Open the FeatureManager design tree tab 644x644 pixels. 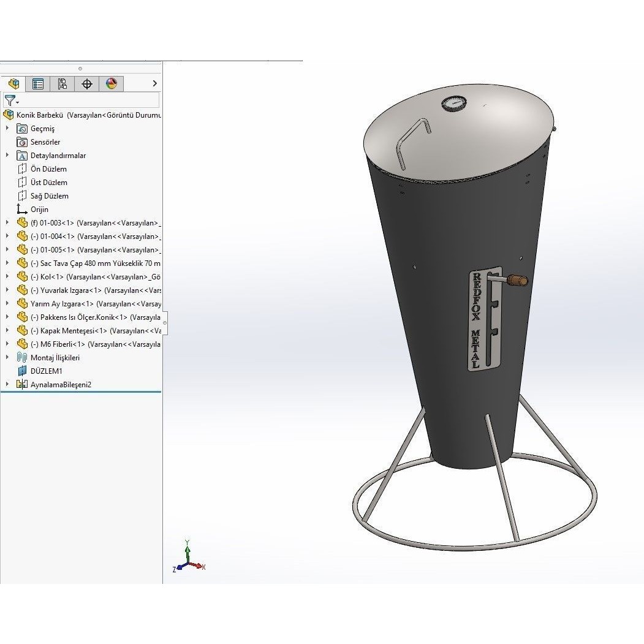[x=13, y=84]
